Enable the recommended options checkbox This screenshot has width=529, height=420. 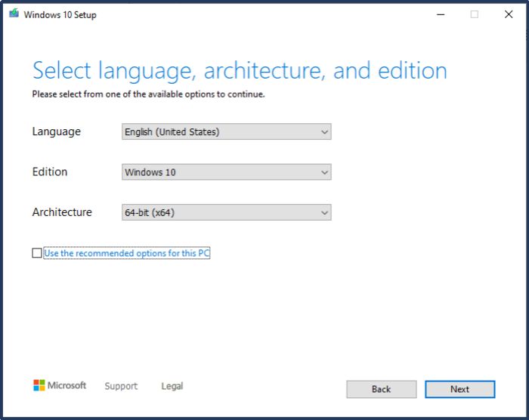point(37,254)
